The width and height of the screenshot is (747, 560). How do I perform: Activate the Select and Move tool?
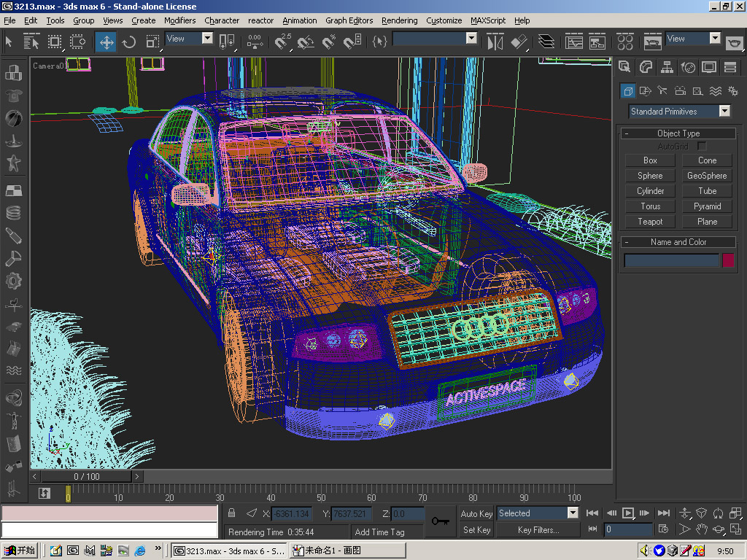(107, 42)
